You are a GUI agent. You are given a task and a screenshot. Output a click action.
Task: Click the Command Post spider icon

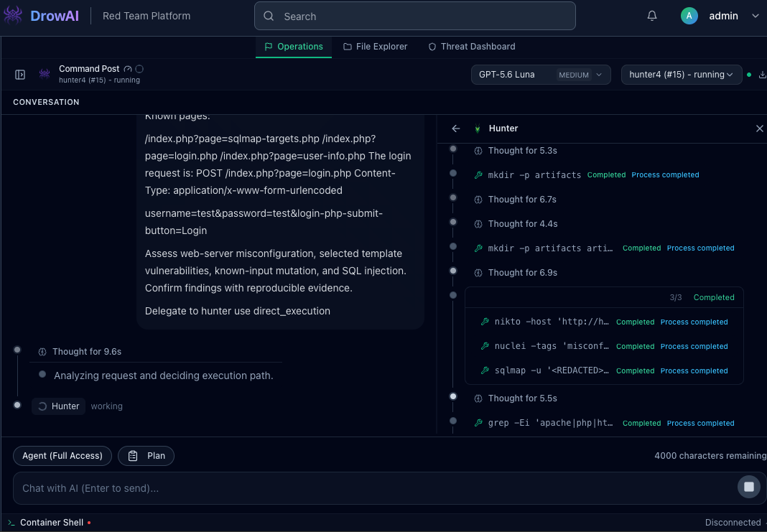pyautogui.click(x=45, y=74)
